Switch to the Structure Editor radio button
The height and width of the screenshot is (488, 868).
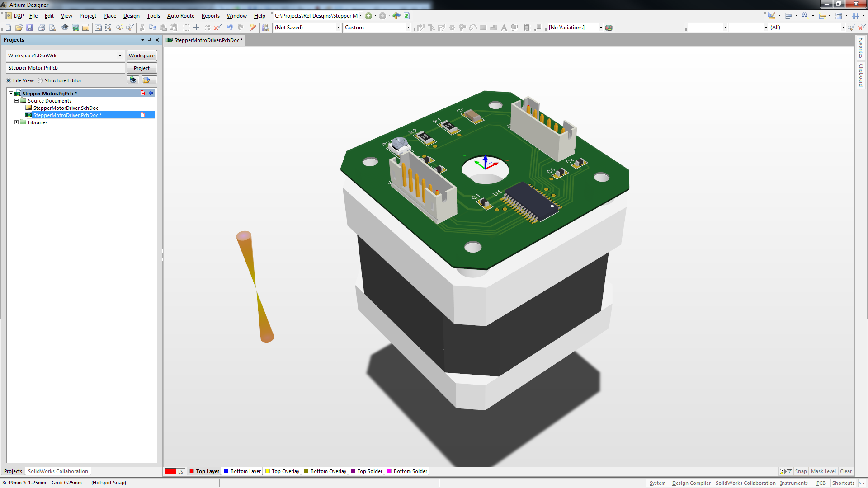pyautogui.click(x=40, y=80)
